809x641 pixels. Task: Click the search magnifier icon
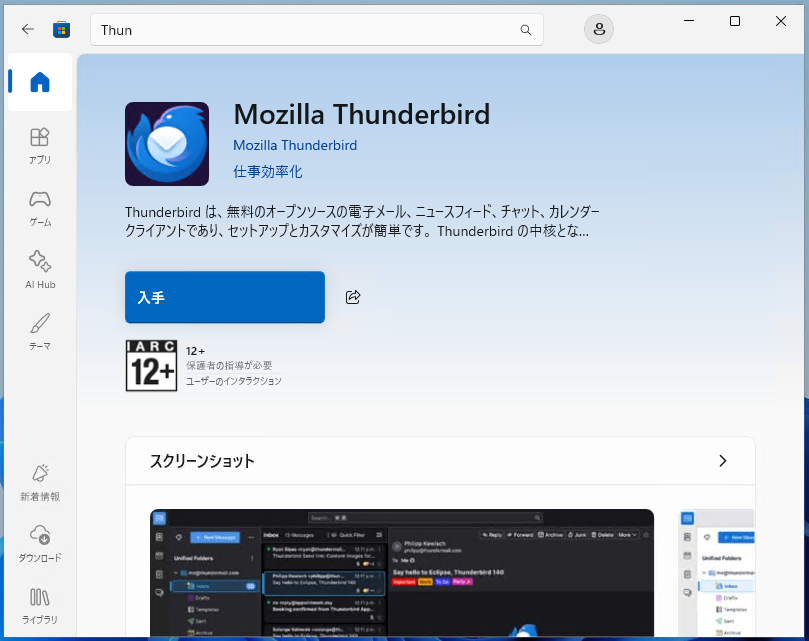525,30
